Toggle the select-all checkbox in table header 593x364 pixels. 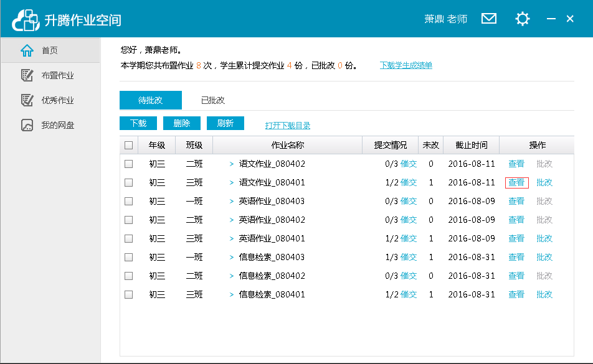[129, 146]
